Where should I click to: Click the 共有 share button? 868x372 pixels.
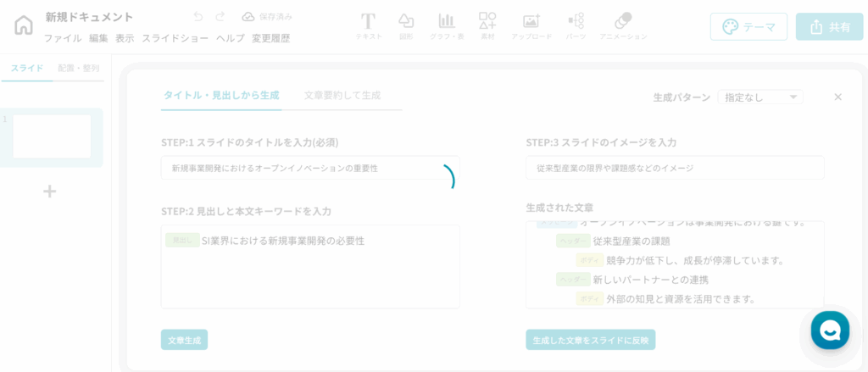coord(829,26)
